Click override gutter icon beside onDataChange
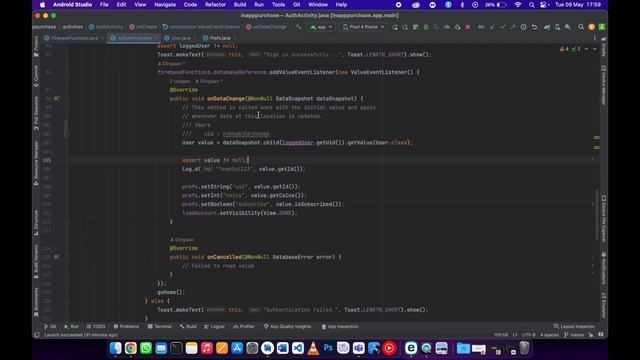 (x=56, y=98)
